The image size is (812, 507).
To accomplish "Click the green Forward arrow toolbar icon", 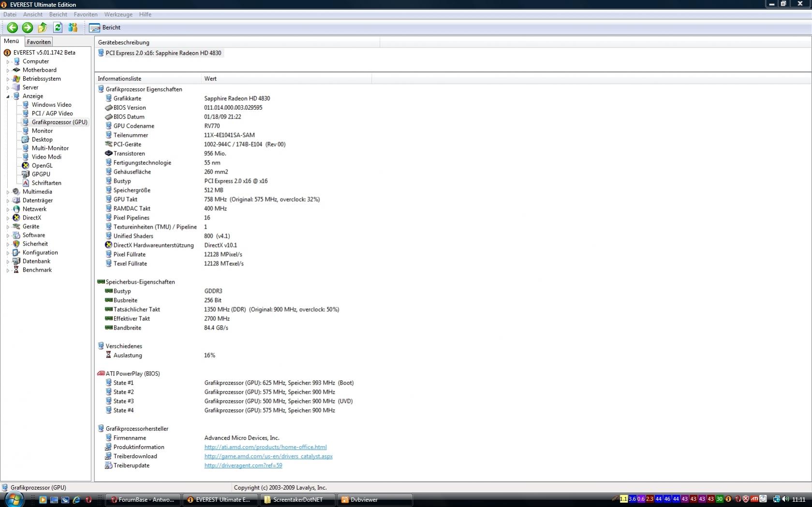I will (x=28, y=28).
